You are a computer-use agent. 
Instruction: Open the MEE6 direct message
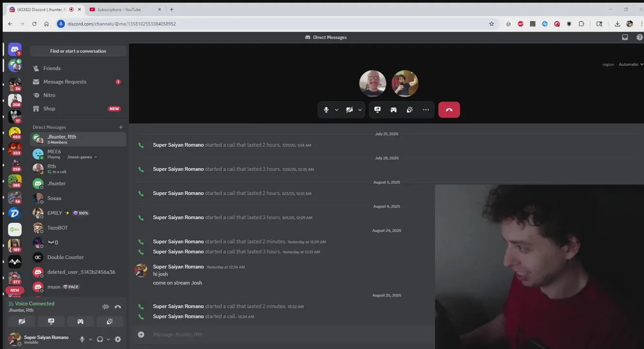coord(78,154)
